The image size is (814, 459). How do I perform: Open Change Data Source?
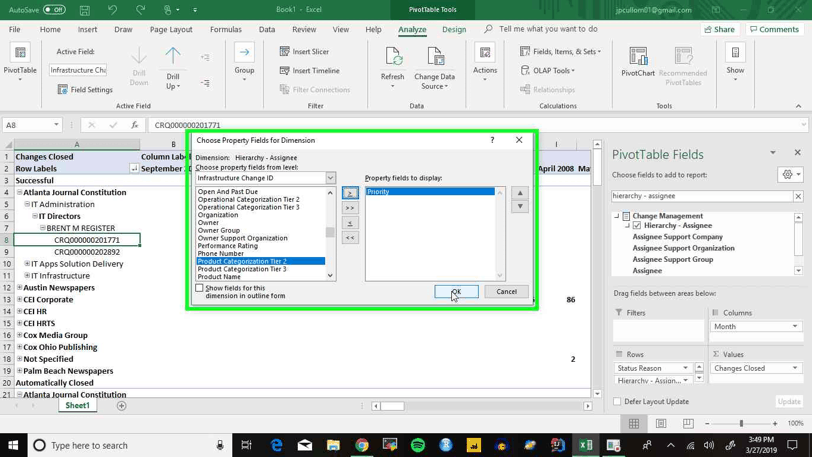click(435, 68)
